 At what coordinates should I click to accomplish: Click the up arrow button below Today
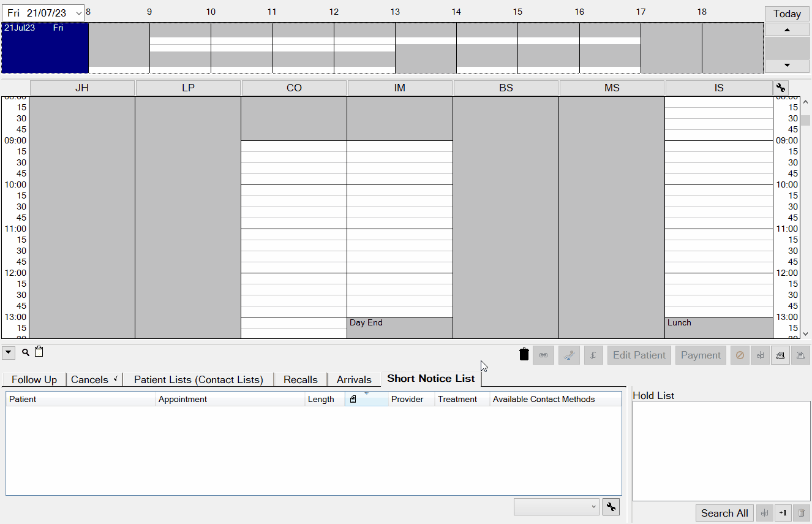tap(786, 30)
